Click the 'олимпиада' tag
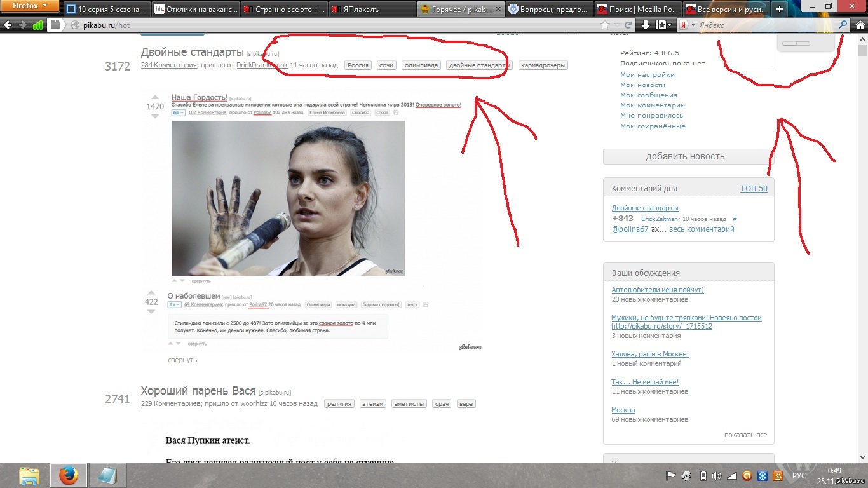 pyautogui.click(x=421, y=65)
